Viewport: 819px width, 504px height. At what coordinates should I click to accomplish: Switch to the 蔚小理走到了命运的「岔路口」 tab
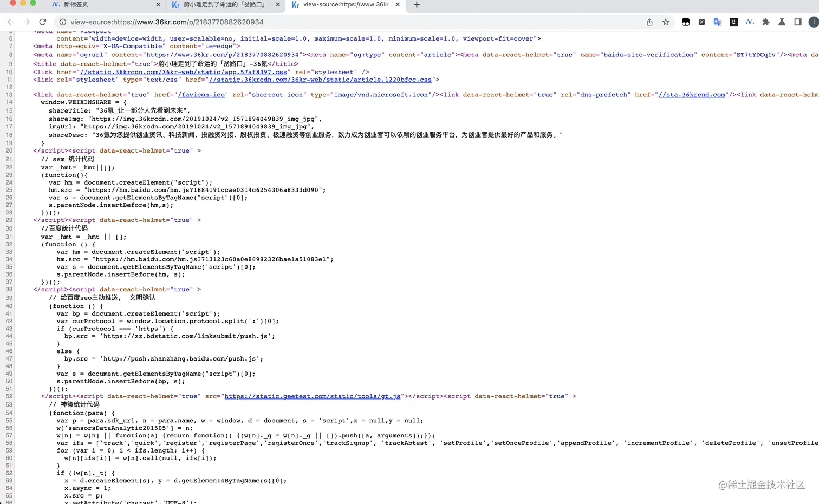[x=224, y=4]
